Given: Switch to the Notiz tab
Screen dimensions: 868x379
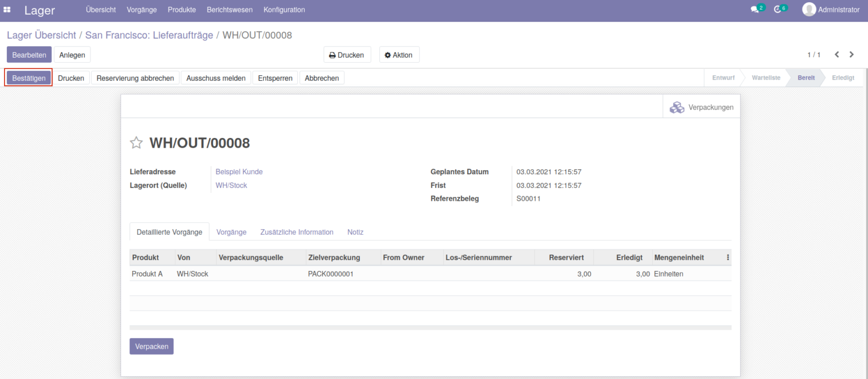Looking at the screenshot, I should pyautogui.click(x=355, y=232).
